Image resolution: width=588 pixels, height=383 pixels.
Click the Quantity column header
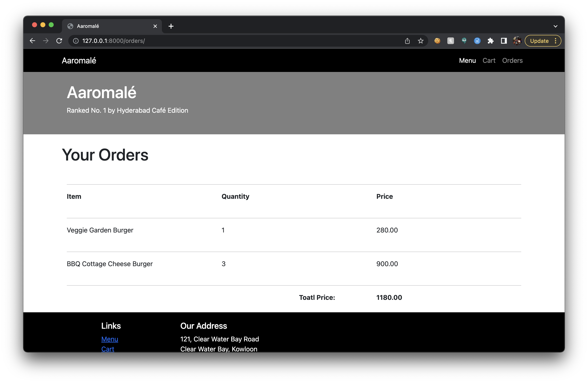tap(236, 196)
